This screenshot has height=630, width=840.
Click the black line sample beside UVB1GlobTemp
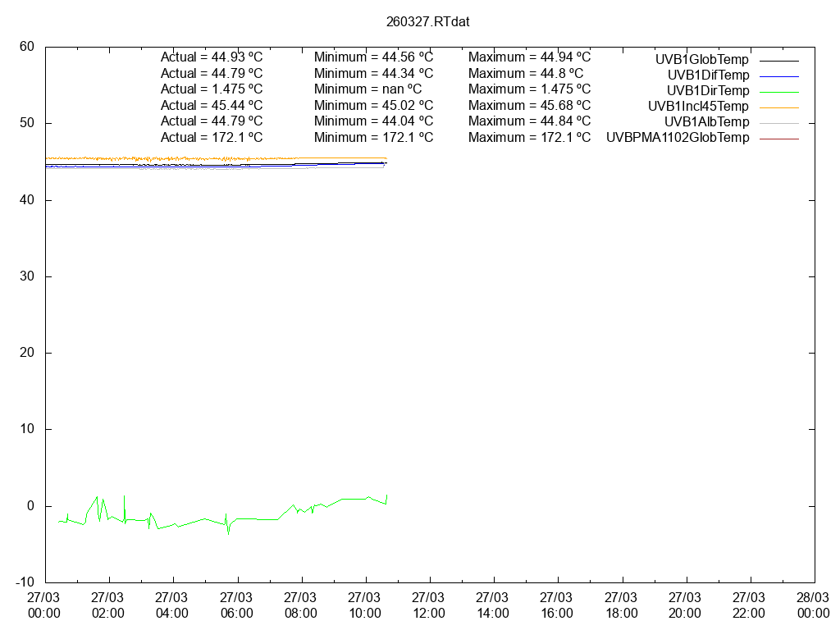778,60
